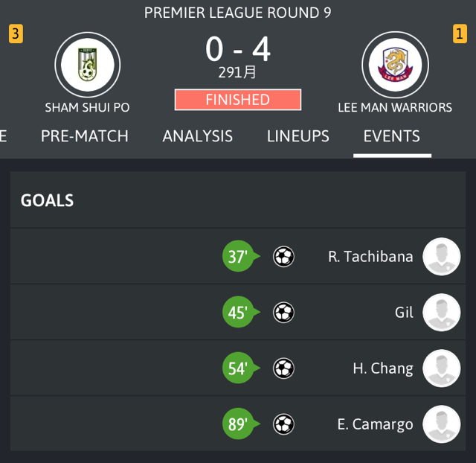Switch to the Analysis tab

(x=197, y=136)
